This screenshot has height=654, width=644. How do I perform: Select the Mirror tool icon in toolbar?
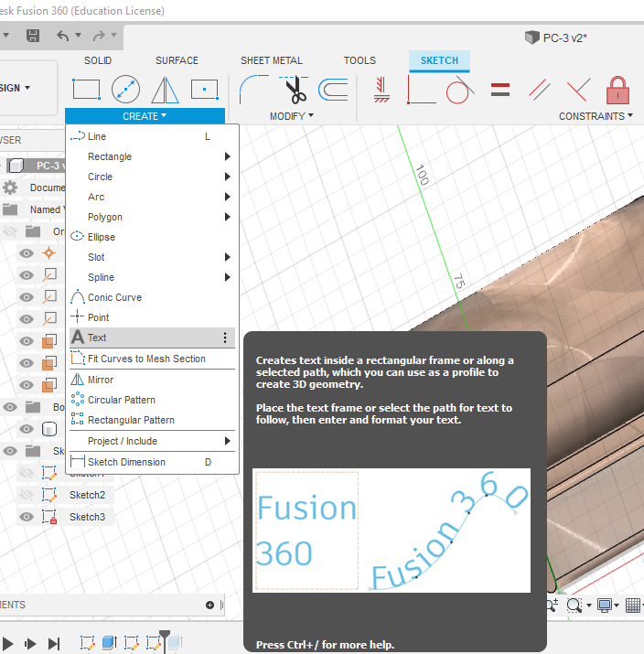pos(166,90)
